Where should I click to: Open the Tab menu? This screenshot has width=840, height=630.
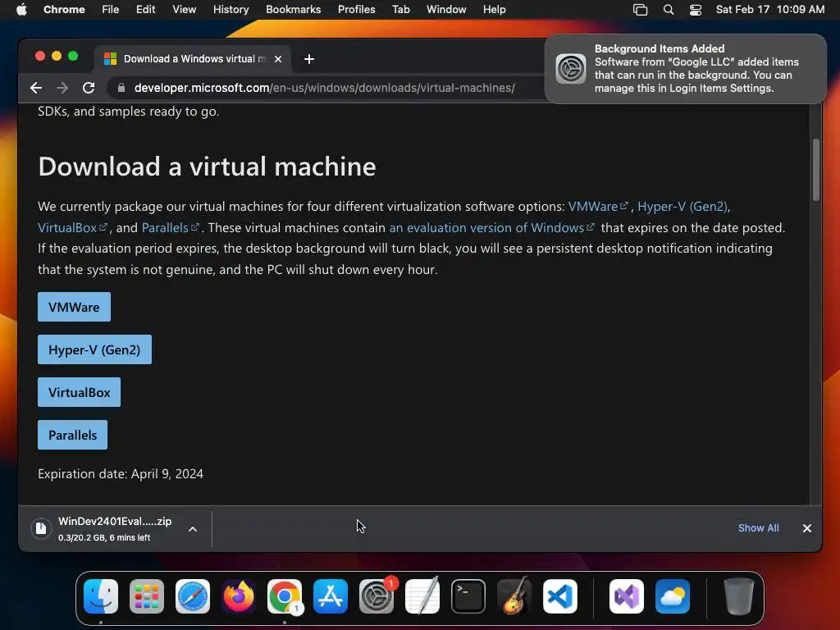click(x=400, y=10)
